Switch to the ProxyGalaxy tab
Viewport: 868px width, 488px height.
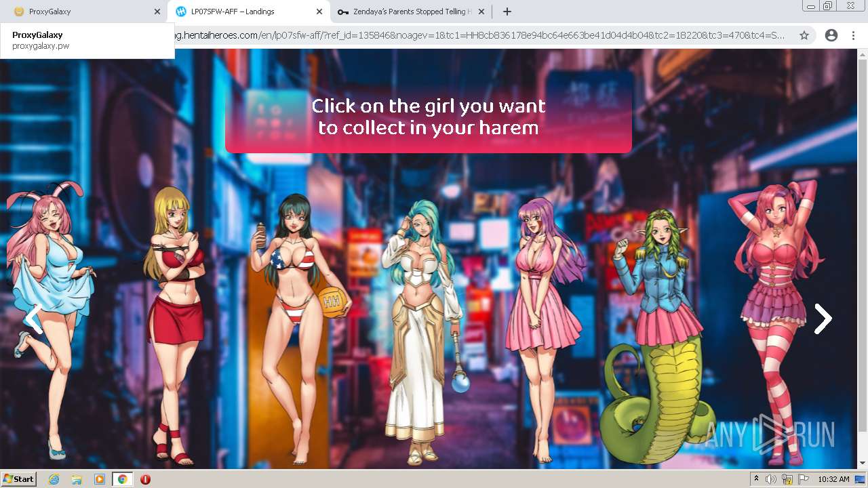(x=81, y=12)
